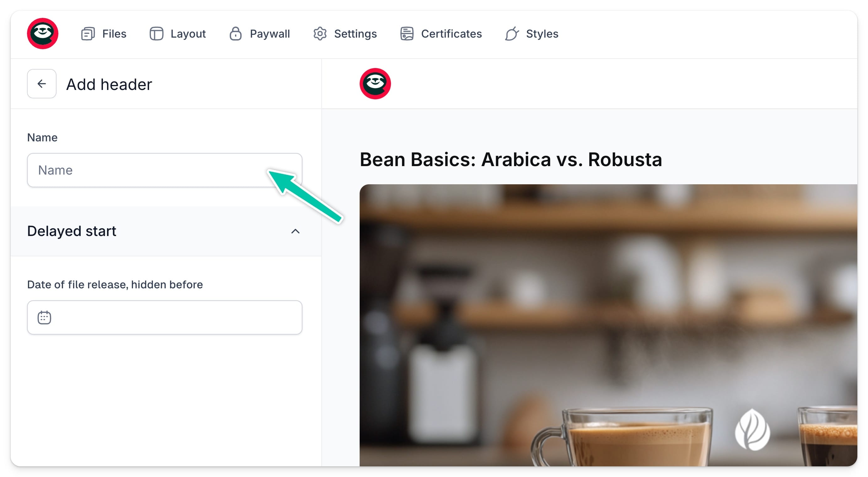Click the Paywall padlock icon
This screenshot has height=477, width=868.
pyautogui.click(x=236, y=34)
